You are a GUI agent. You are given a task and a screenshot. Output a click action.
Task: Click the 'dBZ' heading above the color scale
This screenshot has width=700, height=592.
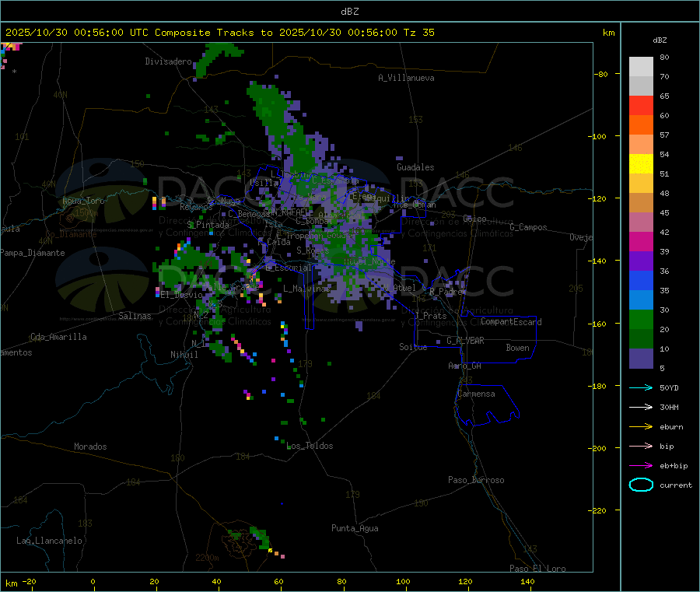[660, 40]
